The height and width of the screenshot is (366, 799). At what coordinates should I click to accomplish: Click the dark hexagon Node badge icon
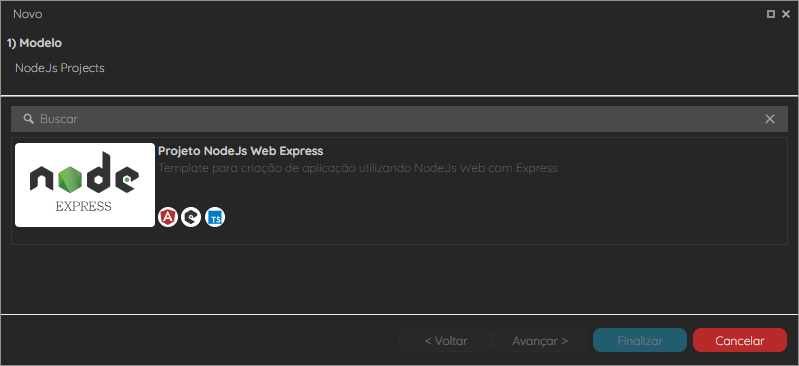point(191,217)
